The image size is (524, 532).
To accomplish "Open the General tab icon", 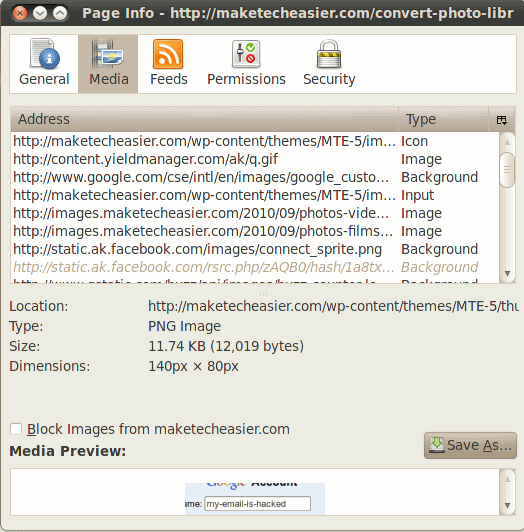I will [x=44, y=54].
